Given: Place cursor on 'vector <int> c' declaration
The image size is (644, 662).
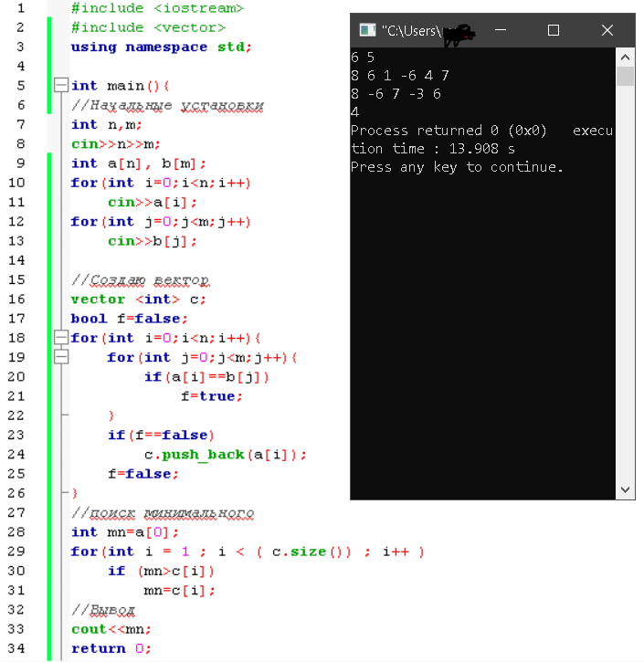Looking at the screenshot, I should [138, 299].
